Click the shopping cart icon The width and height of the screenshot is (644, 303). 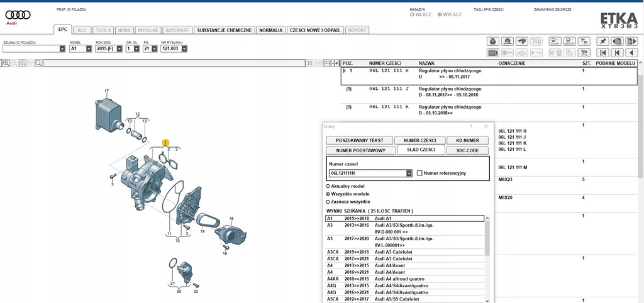coord(584,53)
